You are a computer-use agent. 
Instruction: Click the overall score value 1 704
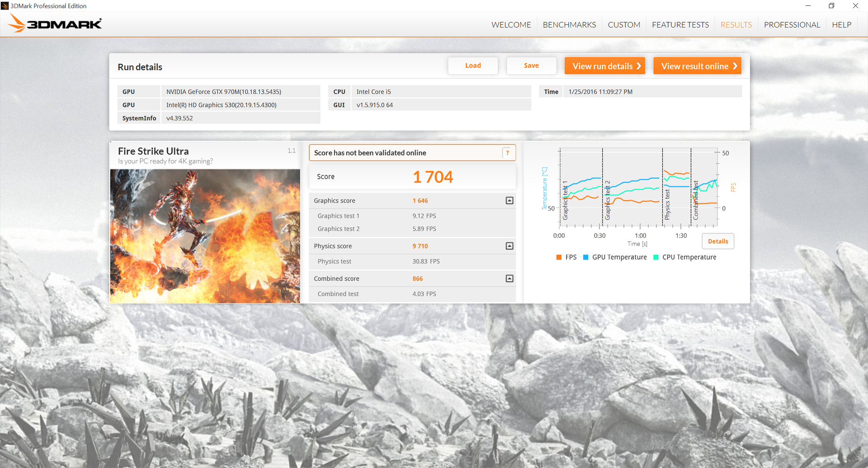point(433,177)
